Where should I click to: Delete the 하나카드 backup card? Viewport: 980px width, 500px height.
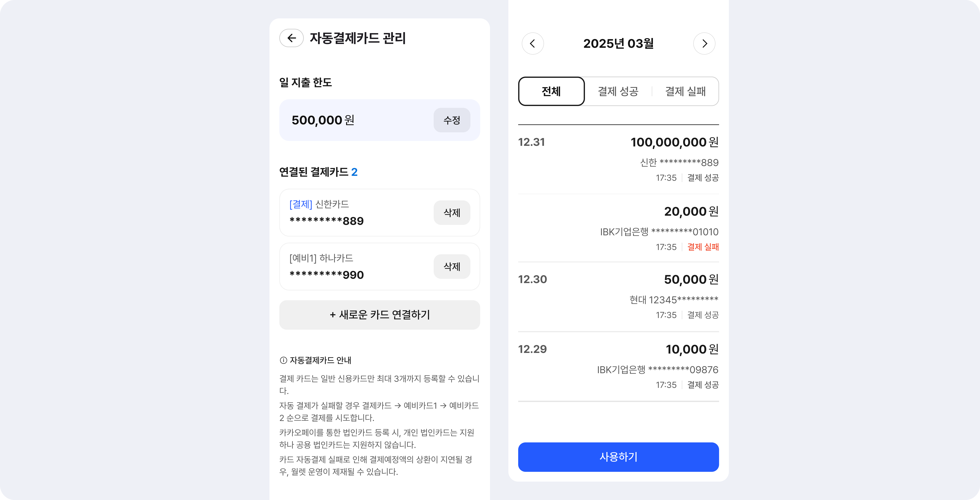pos(452,267)
